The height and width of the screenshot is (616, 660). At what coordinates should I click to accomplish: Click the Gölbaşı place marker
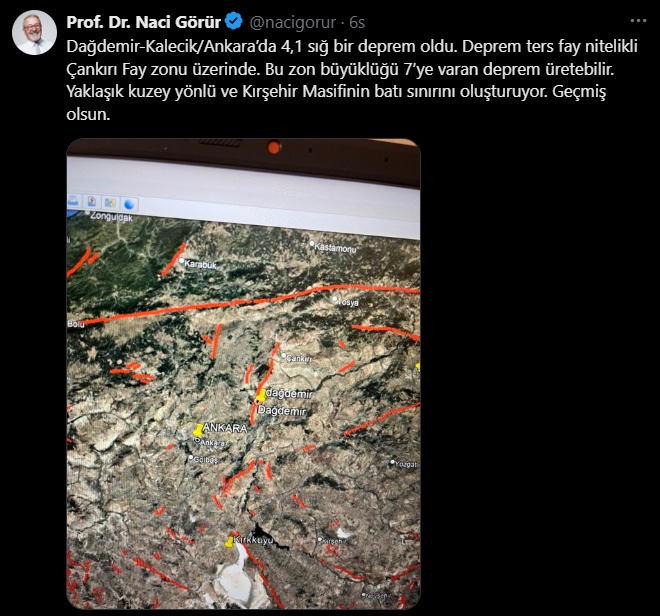[191, 457]
